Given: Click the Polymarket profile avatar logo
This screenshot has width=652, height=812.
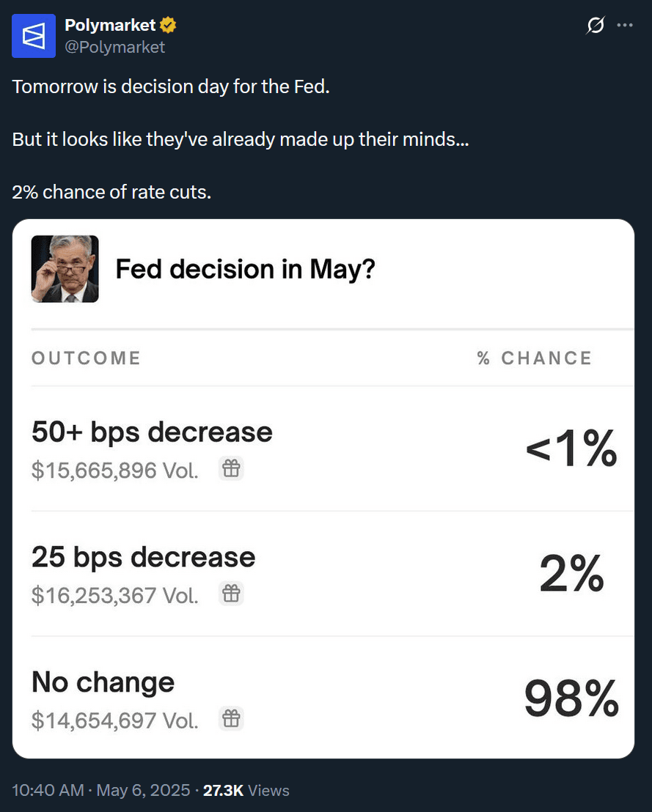Looking at the screenshot, I should pos(34,36).
